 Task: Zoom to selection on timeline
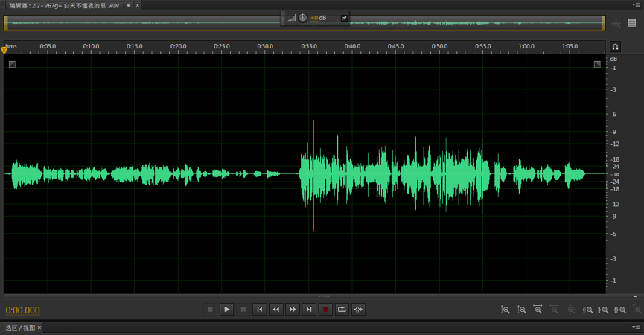(x=620, y=310)
